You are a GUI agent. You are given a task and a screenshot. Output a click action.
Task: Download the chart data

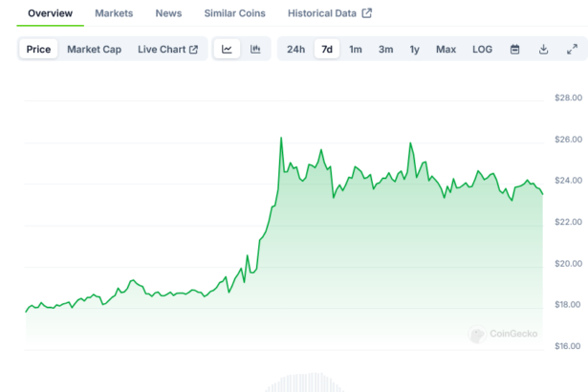(543, 50)
